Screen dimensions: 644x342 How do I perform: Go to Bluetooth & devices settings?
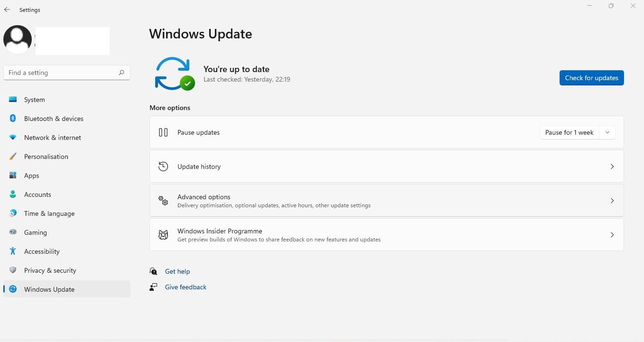tap(67, 119)
